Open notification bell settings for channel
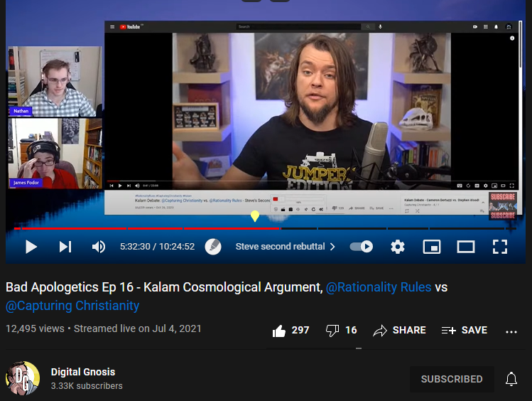Screen dimensions: 532x401 [x=511, y=379]
